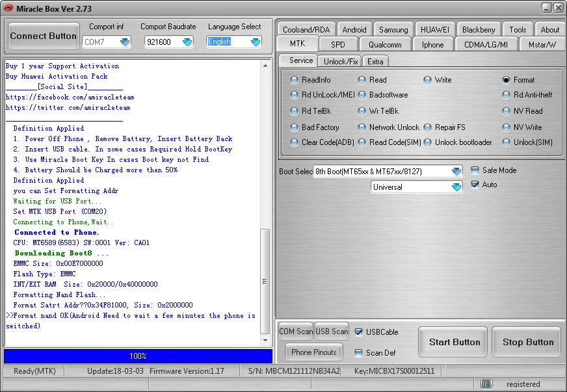Click the log scrollbar up arrow
Screen dimensions: 567x392
pos(265,66)
